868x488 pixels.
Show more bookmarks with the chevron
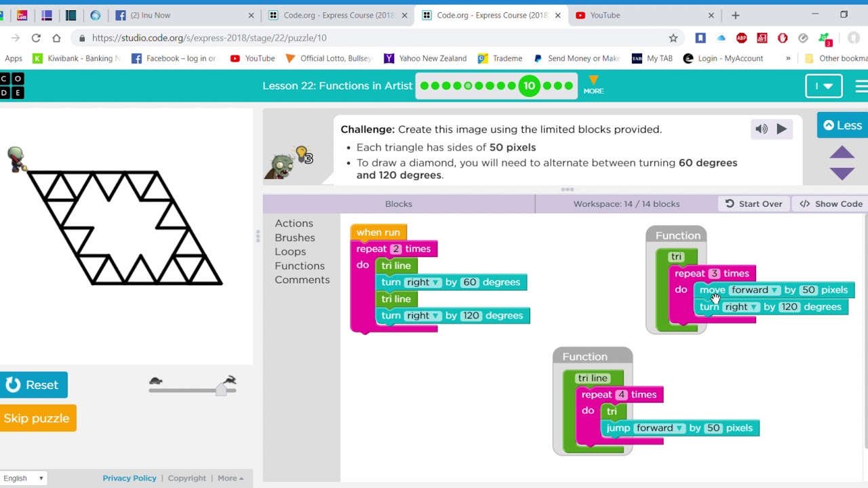click(788, 58)
